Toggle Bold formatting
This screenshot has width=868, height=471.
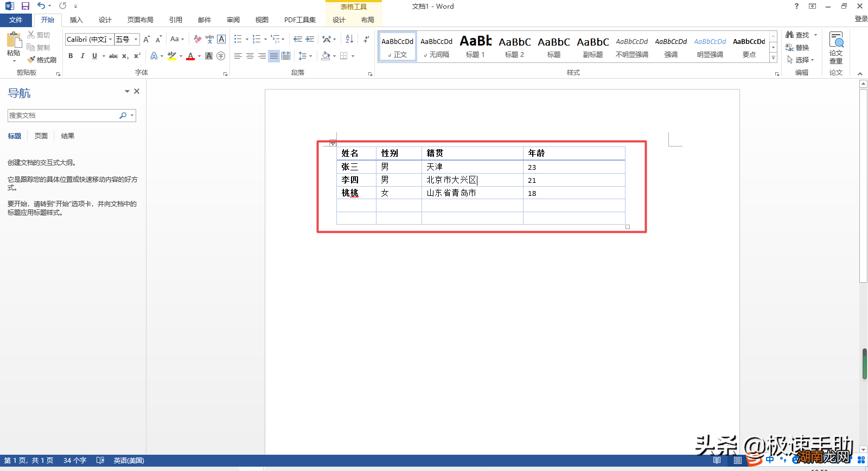pos(71,56)
